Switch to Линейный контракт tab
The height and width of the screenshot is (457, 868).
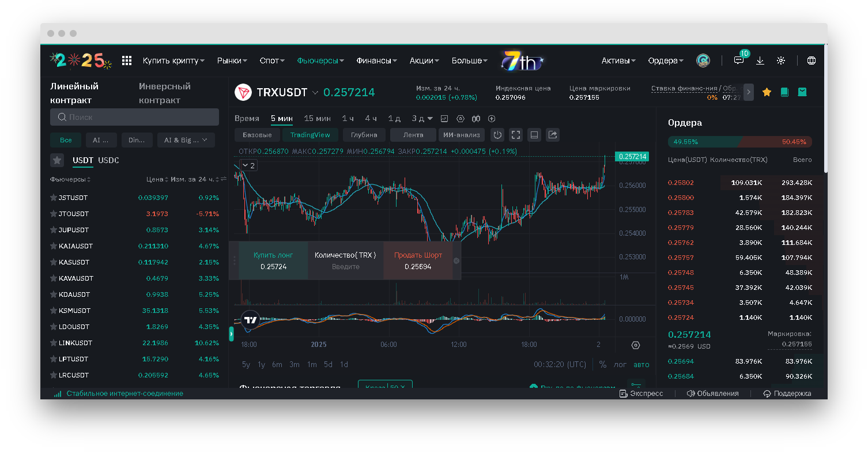pyautogui.click(x=74, y=93)
